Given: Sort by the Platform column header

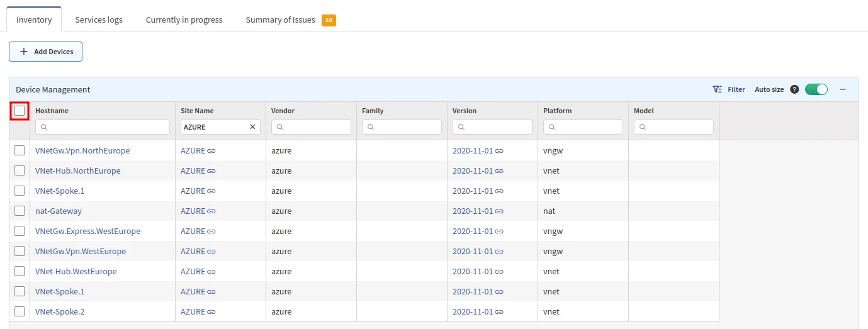Looking at the screenshot, I should (x=557, y=111).
